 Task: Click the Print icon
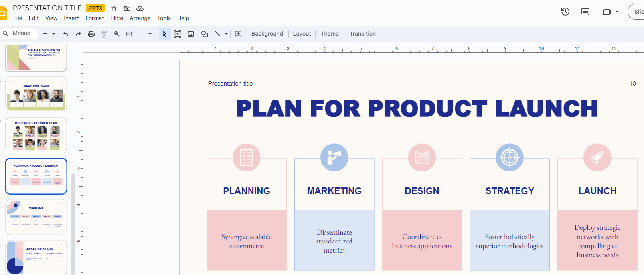[x=91, y=34]
